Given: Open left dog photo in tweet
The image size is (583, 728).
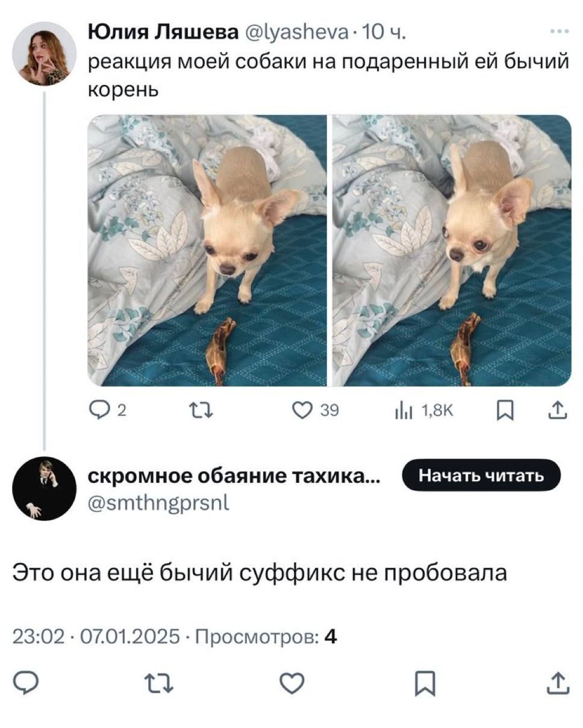Looking at the screenshot, I should 207,250.
